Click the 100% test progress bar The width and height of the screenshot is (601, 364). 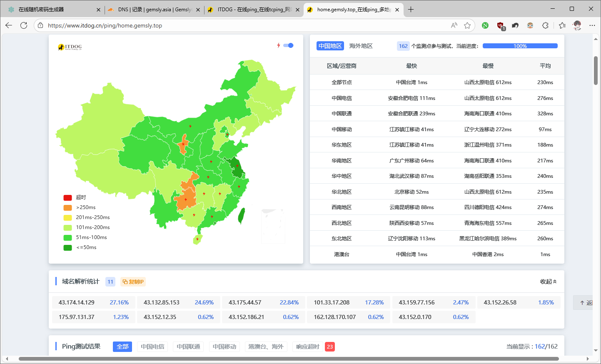tap(520, 46)
